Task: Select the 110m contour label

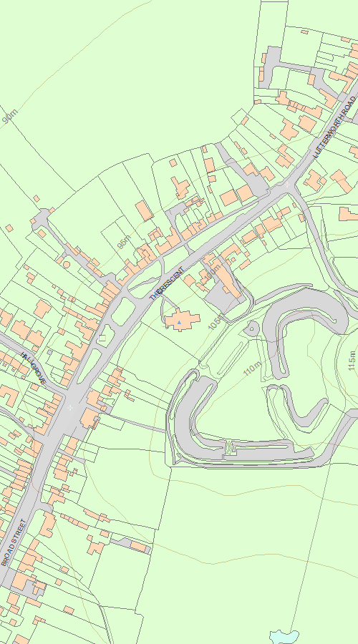Action: tap(252, 369)
